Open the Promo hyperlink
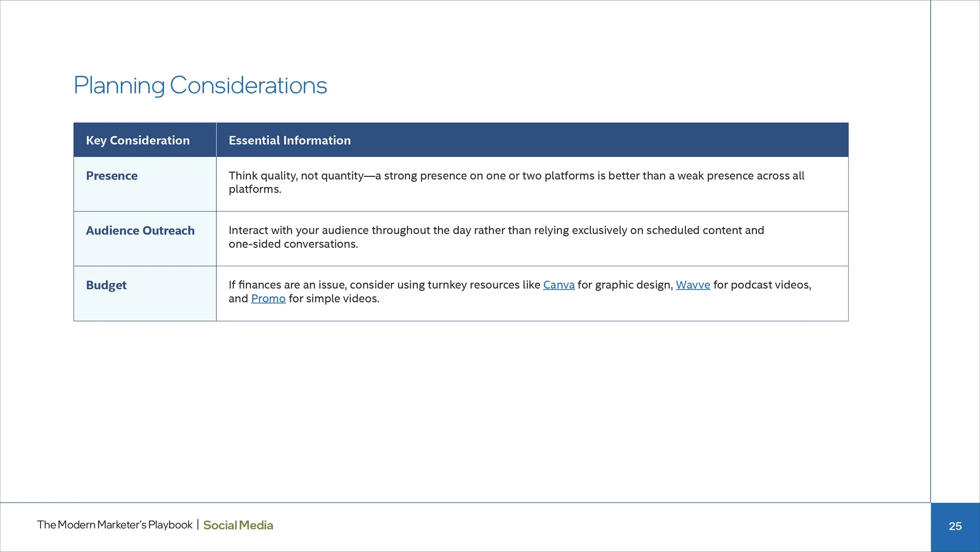This screenshot has width=980, height=552. coord(268,299)
